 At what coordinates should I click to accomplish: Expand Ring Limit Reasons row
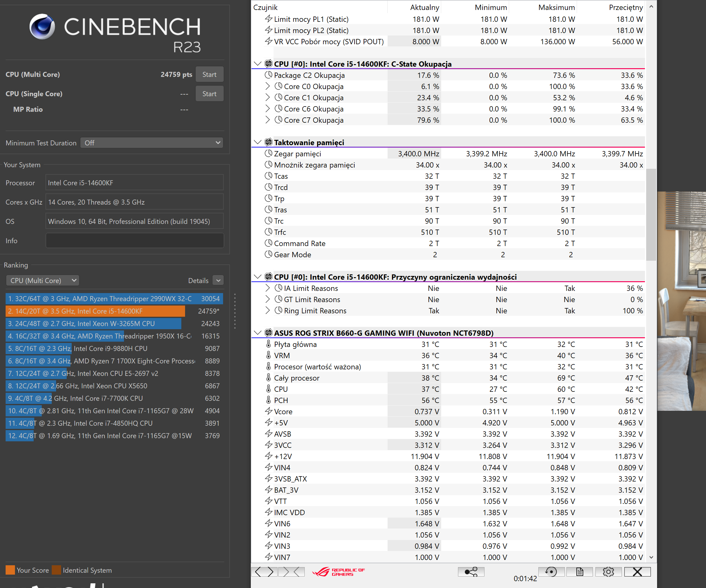point(267,311)
